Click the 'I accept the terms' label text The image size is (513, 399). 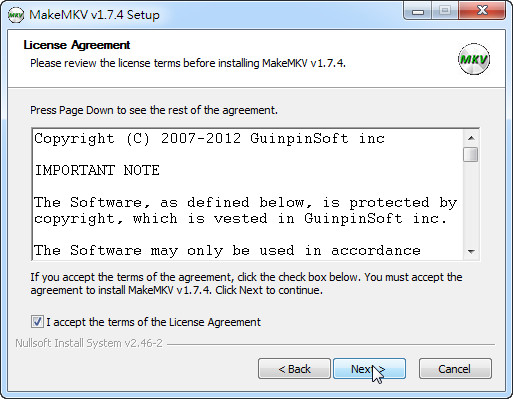[153, 322]
